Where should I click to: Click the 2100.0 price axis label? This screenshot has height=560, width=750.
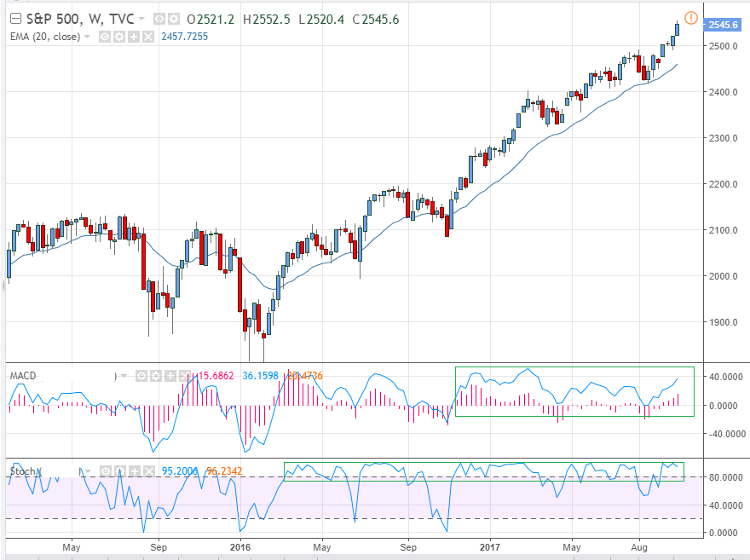[x=724, y=230]
